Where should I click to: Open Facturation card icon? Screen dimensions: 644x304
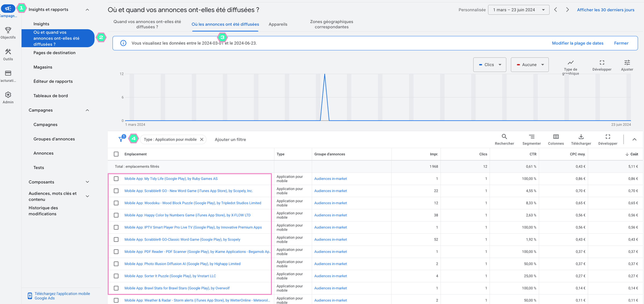[8, 73]
